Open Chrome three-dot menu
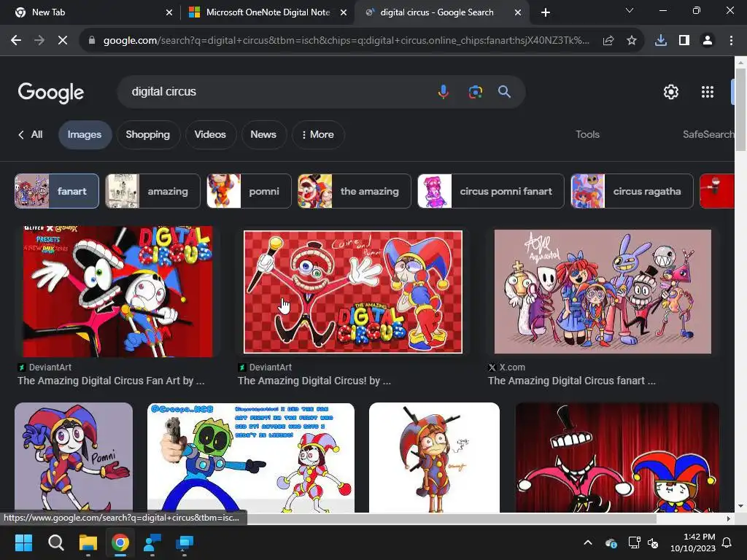Viewport: 747px width, 560px height. pyautogui.click(x=731, y=41)
